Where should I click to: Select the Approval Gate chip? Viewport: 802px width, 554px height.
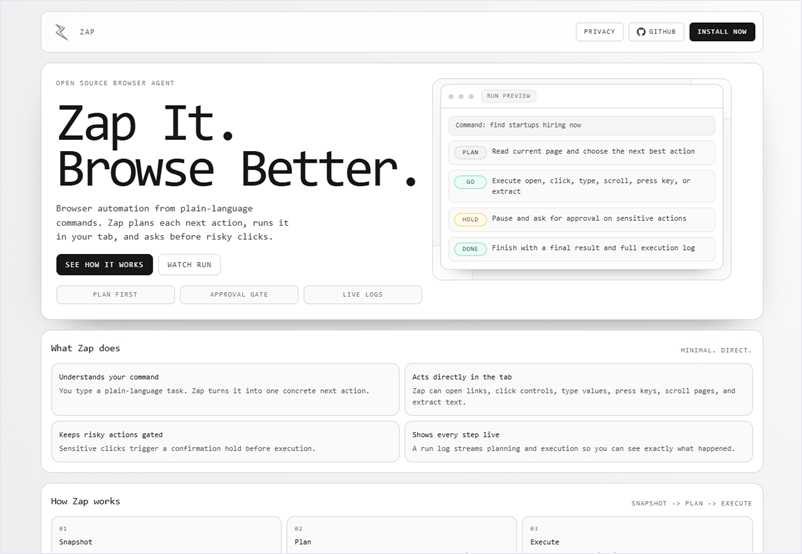pyautogui.click(x=239, y=295)
